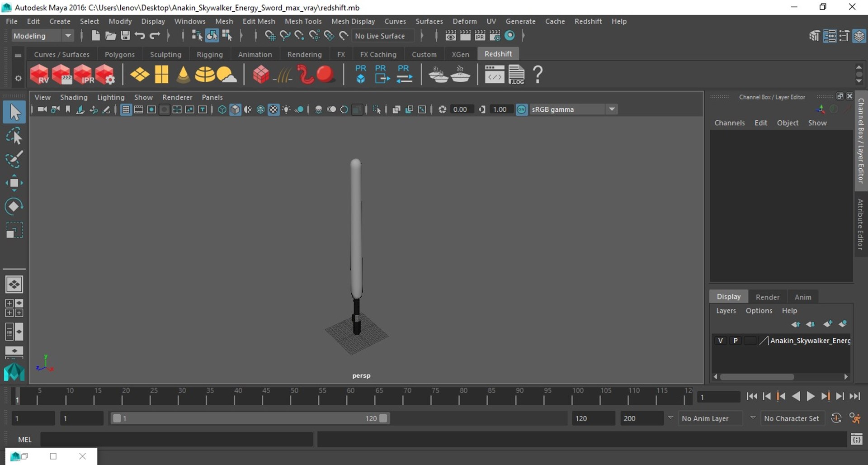Create new scene icon

[95, 36]
